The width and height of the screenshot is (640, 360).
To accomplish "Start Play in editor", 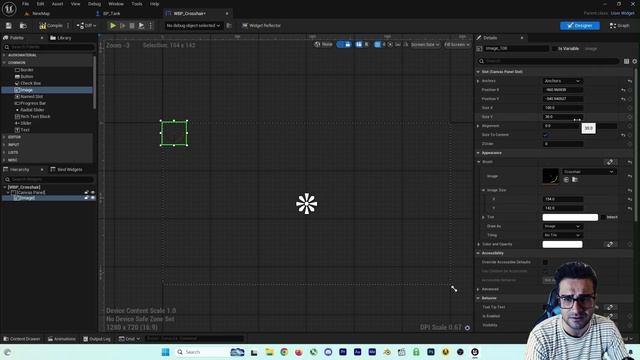I will (x=113, y=26).
